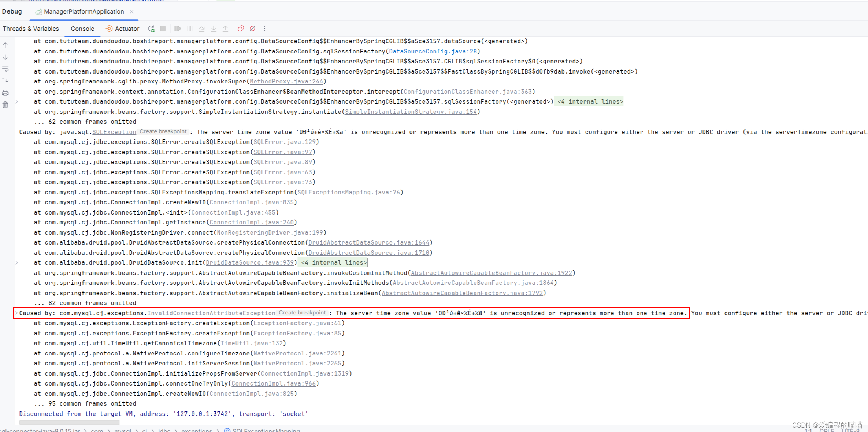
Task: Open SQLError.java:129 link
Action: click(284, 142)
